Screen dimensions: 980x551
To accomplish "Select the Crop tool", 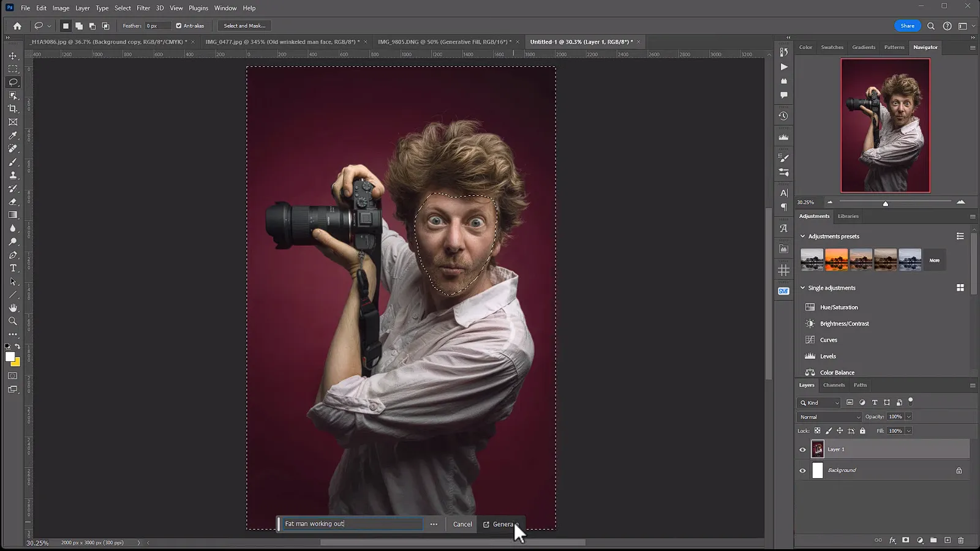I will pos(13,109).
